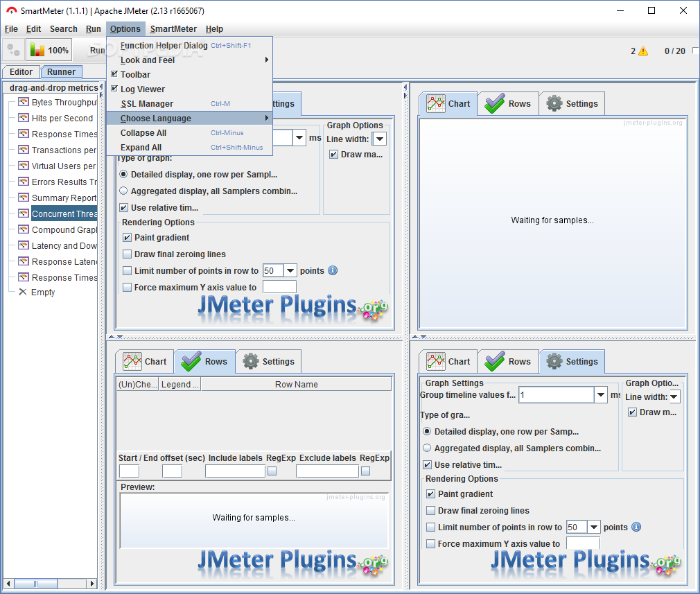Open points limit dropdown in top-left panel
Screen dimensions: 700x594
(x=290, y=270)
